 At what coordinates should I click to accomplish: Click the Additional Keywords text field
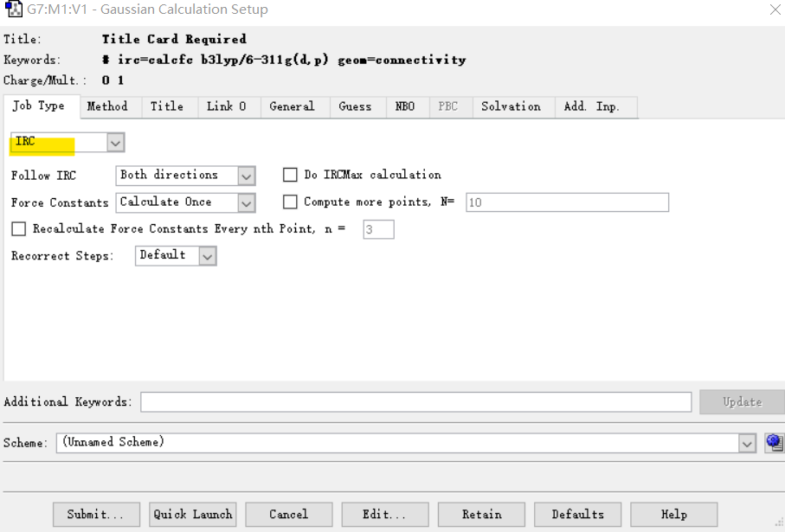pyautogui.click(x=415, y=402)
